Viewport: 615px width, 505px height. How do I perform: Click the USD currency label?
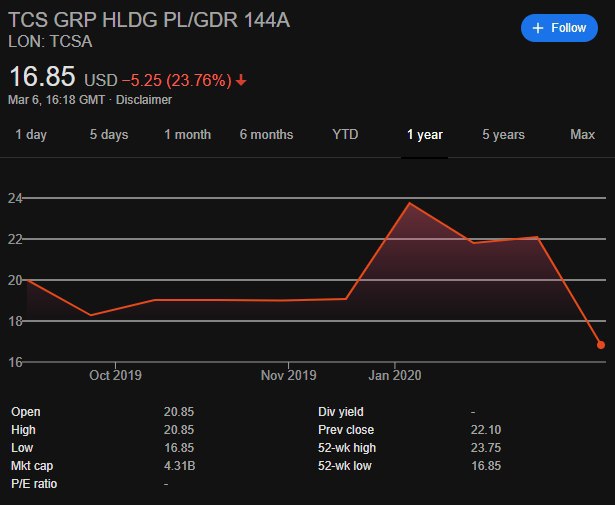click(x=101, y=80)
